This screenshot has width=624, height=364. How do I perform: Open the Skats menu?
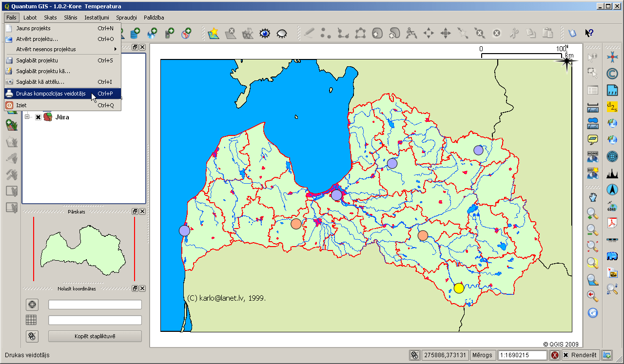click(x=50, y=18)
